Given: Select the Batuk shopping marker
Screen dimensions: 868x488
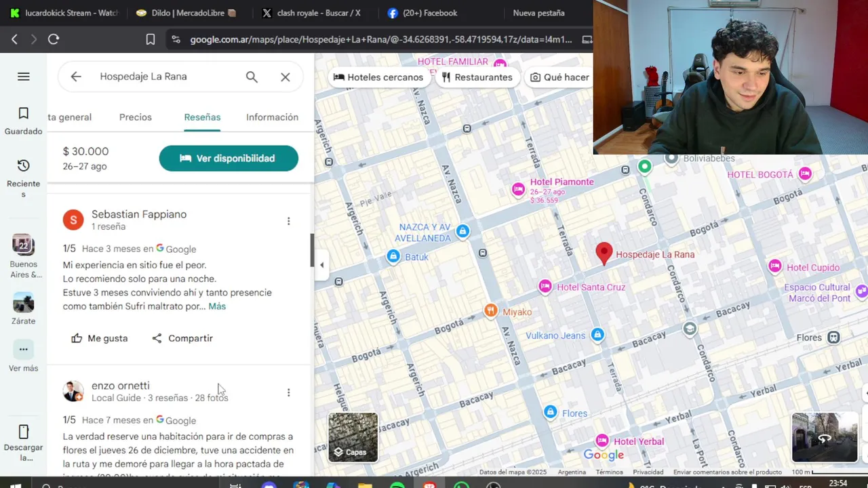Looking at the screenshot, I should coord(393,256).
